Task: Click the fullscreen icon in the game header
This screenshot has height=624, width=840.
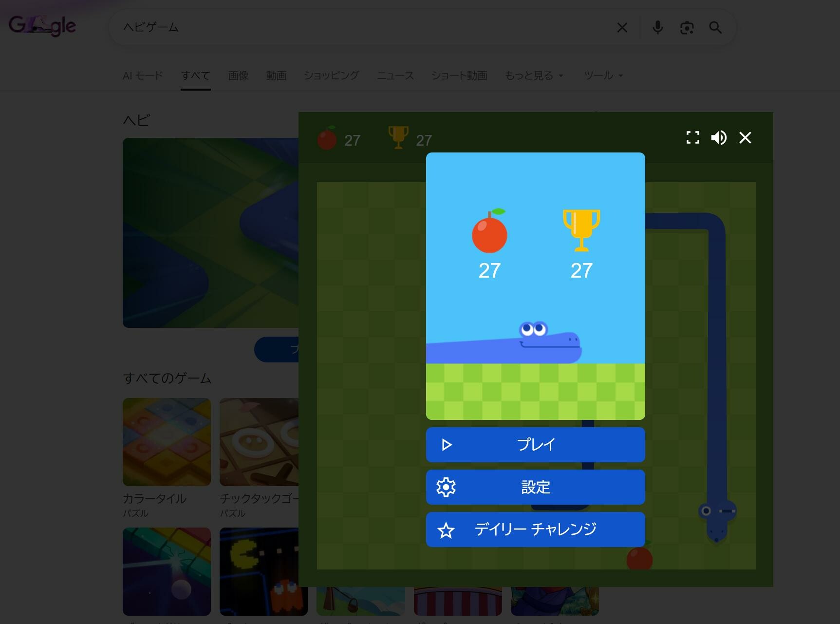Action: pyautogui.click(x=692, y=138)
